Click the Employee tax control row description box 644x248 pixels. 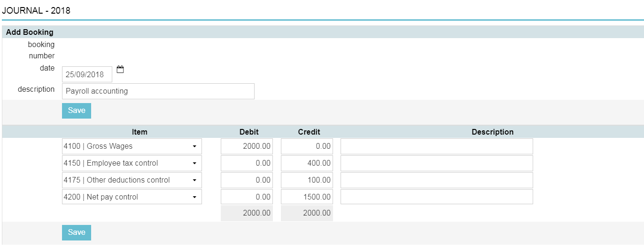(x=436, y=163)
